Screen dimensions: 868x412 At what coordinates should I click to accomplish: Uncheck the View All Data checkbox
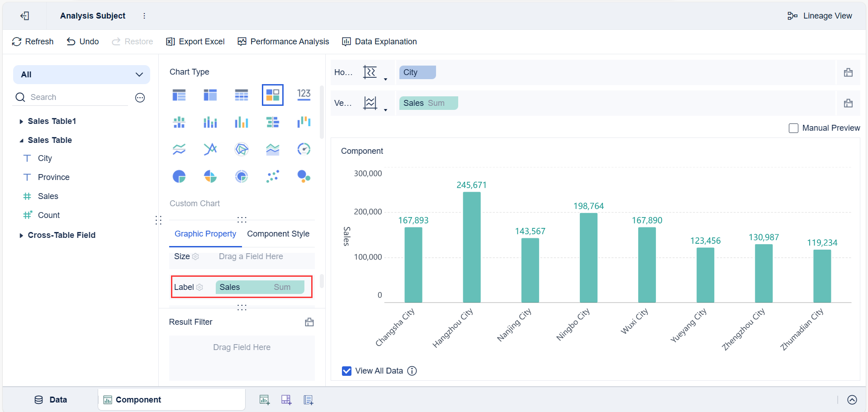(346, 371)
